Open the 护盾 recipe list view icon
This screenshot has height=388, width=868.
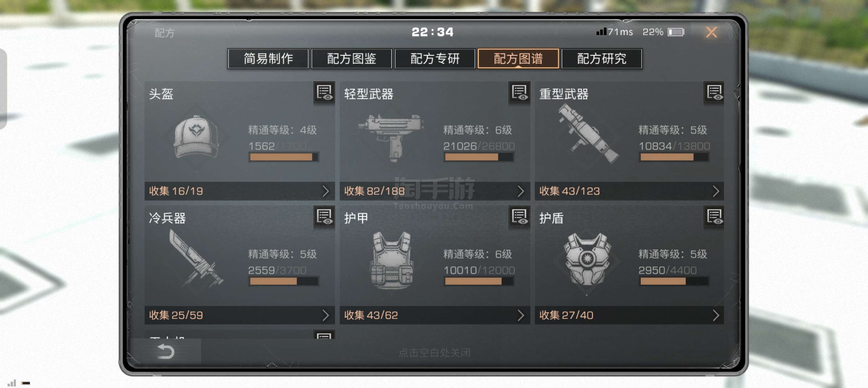click(x=714, y=217)
